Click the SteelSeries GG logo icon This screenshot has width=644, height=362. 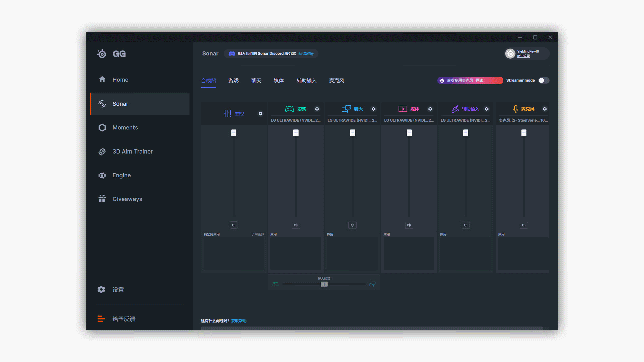pyautogui.click(x=101, y=54)
